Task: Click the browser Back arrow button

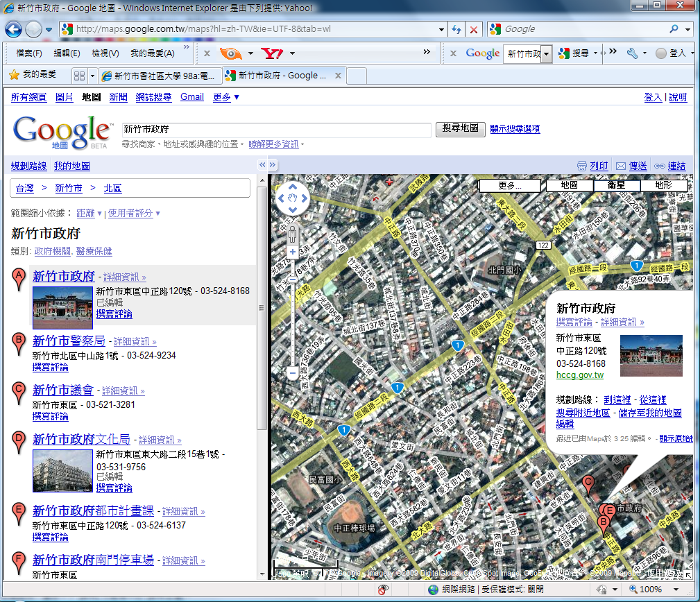Action: (13, 29)
